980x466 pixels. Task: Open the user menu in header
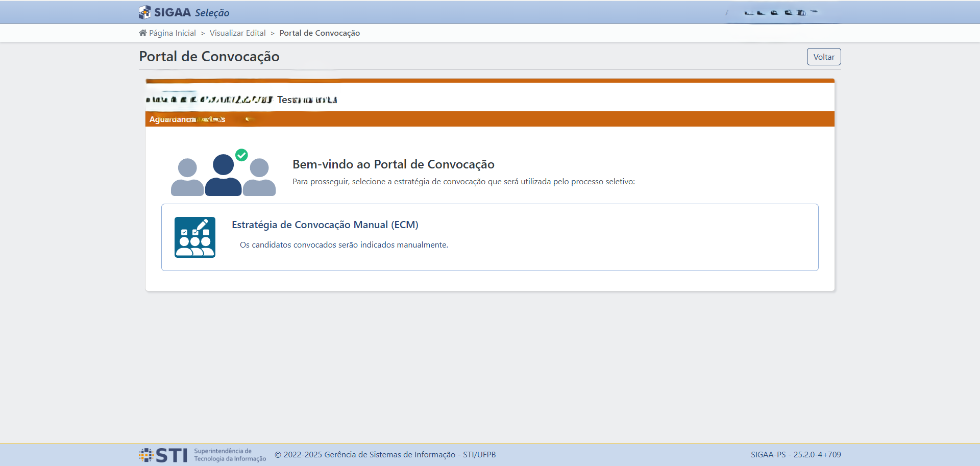coord(781,12)
